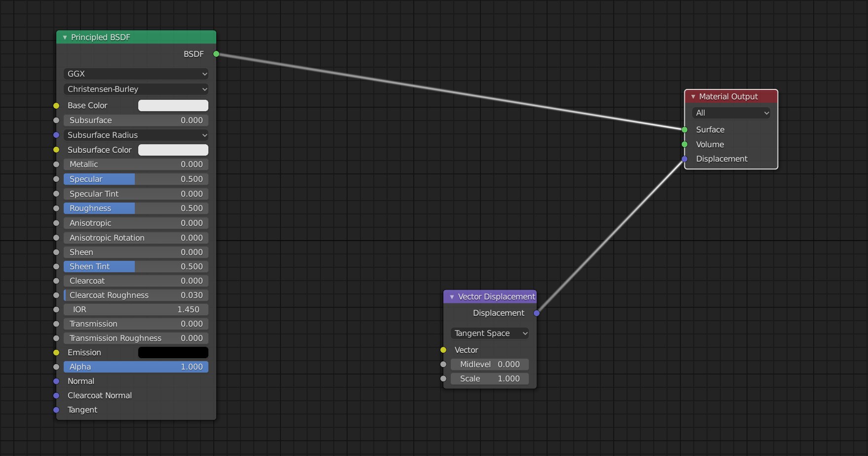Click the Scale input socket

tap(443, 378)
